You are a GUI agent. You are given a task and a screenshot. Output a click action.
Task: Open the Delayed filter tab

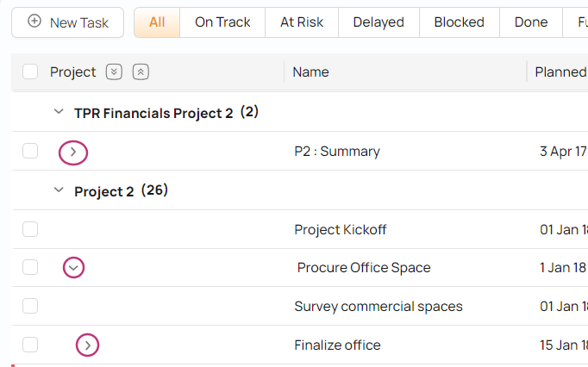[x=378, y=22]
